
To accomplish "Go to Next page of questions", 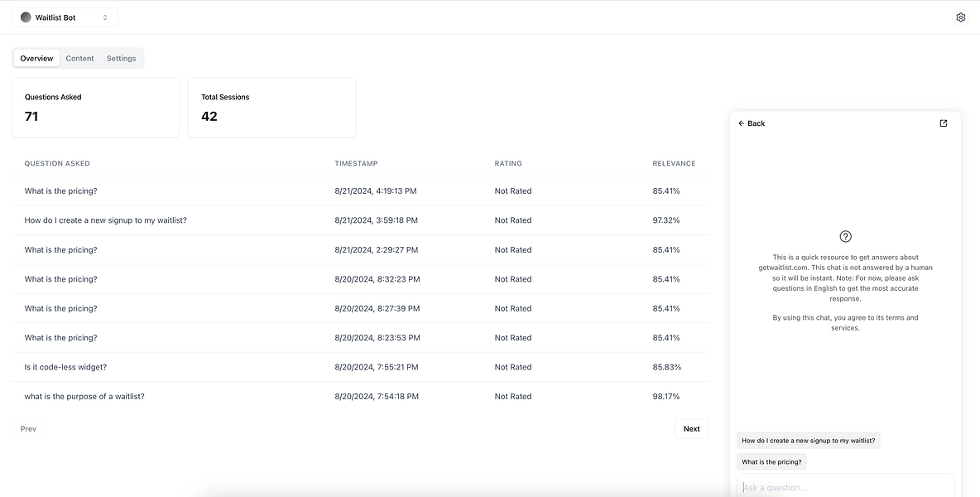I will point(691,429).
